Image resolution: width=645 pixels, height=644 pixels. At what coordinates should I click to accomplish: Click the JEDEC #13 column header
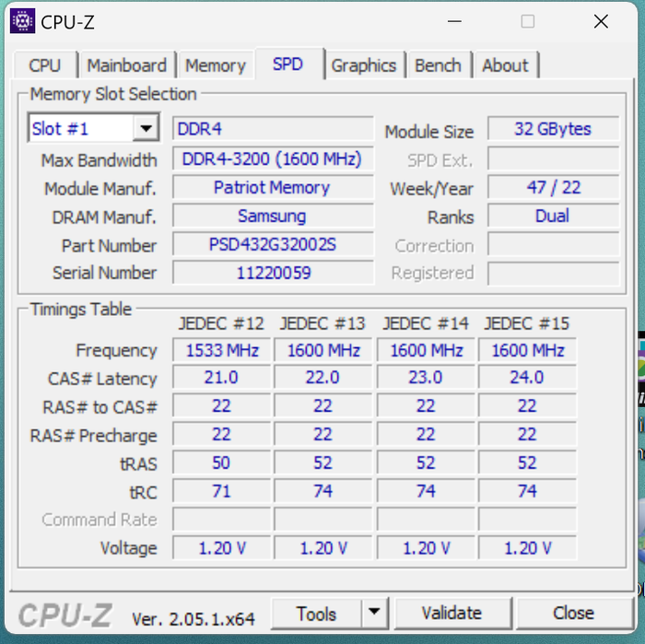pos(322,323)
